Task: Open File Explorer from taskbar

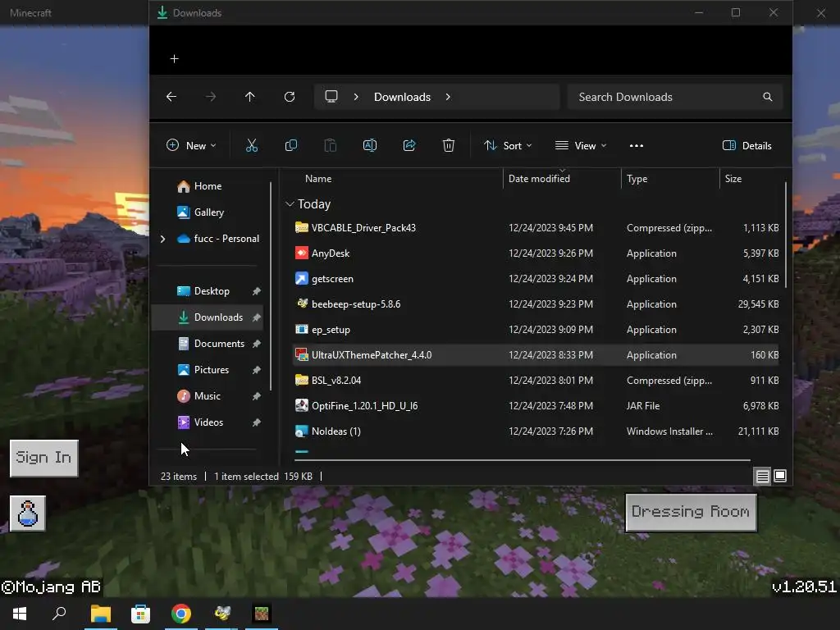Action: coord(101,614)
